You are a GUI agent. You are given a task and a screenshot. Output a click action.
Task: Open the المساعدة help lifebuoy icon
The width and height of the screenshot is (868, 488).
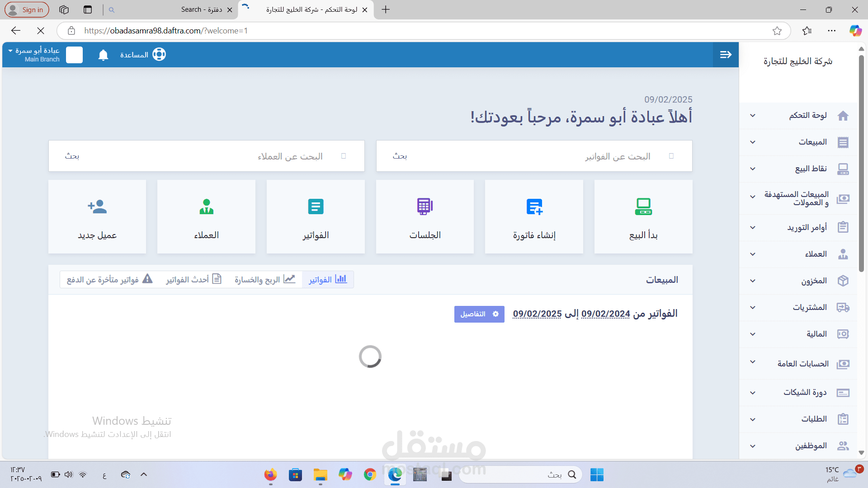(x=159, y=55)
